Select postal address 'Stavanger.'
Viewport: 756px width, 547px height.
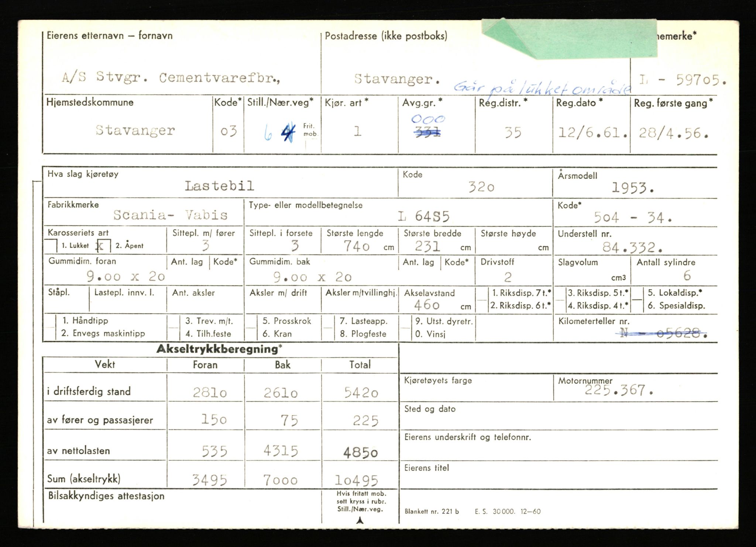(x=397, y=79)
